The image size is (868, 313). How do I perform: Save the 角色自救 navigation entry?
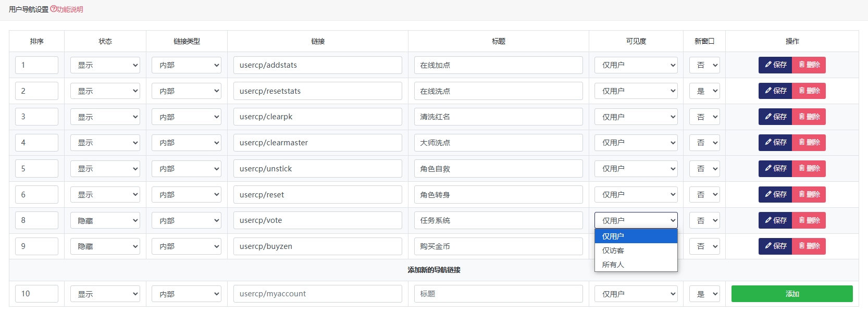(775, 169)
